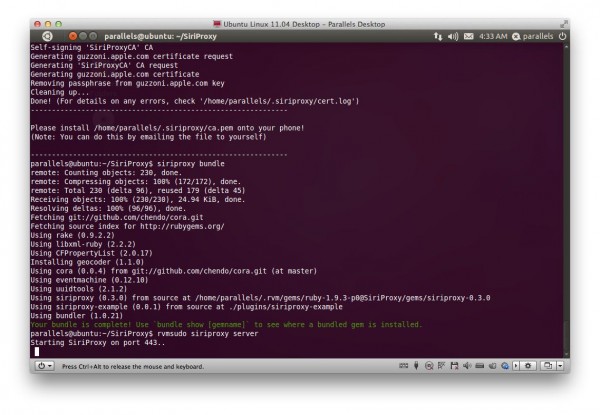The height and width of the screenshot is (415, 600).
Task: Open the messaging envelope indicator
Action: [469, 36]
